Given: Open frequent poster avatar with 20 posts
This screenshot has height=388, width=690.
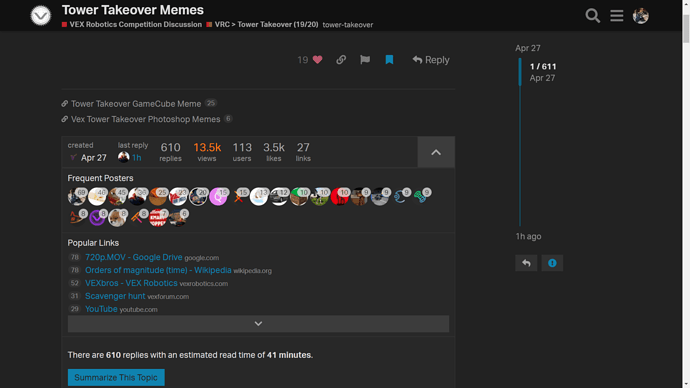Looking at the screenshot, I should [x=198, y=197].
